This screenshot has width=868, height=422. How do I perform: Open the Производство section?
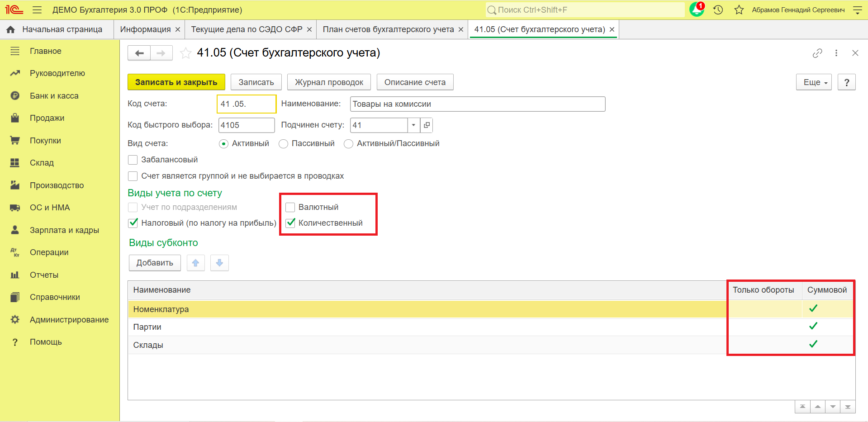pos(60,185)
